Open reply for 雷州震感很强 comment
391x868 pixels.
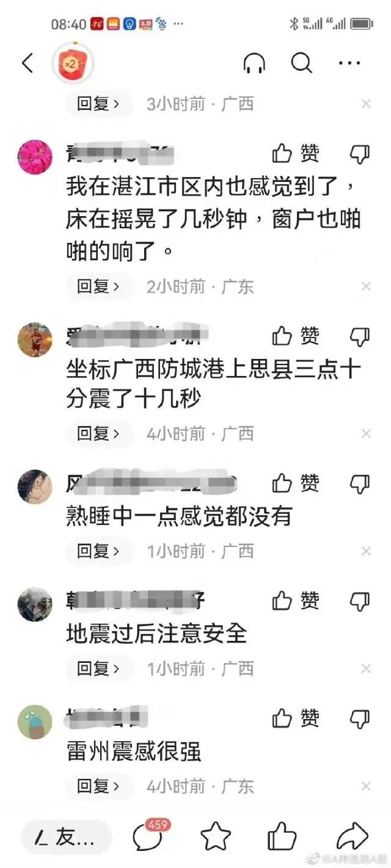click(99, 786)
